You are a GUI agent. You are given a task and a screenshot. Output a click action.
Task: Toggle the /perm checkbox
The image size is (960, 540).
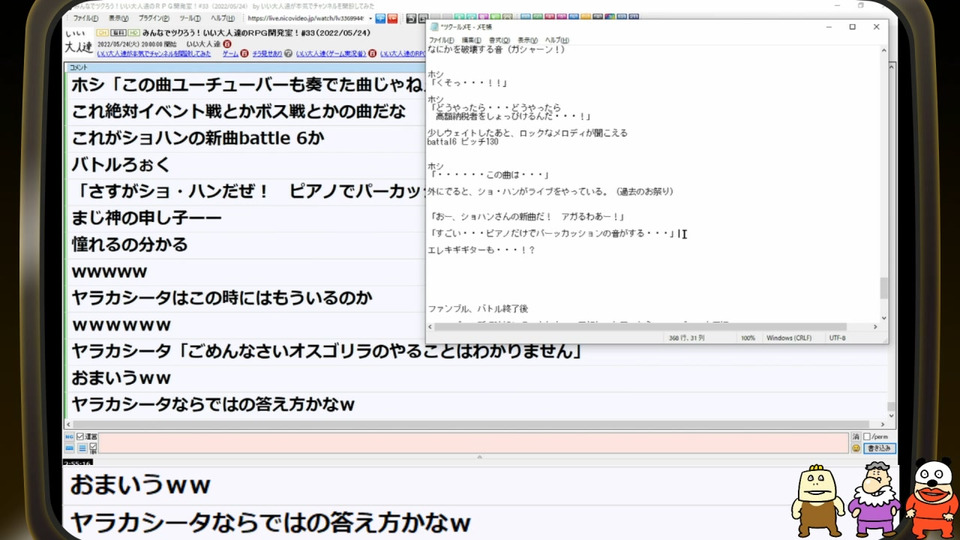coord(867,437)
